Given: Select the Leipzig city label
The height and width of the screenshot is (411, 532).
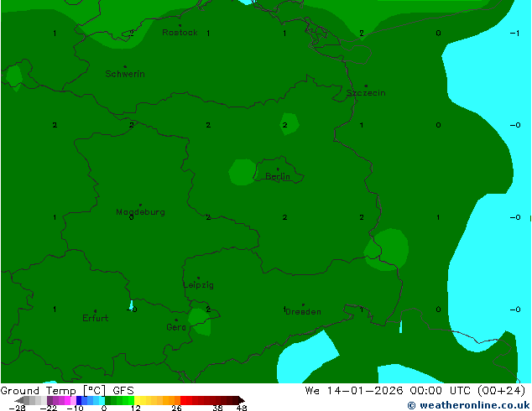Looking at the screenshot, I should coord(199,285).
